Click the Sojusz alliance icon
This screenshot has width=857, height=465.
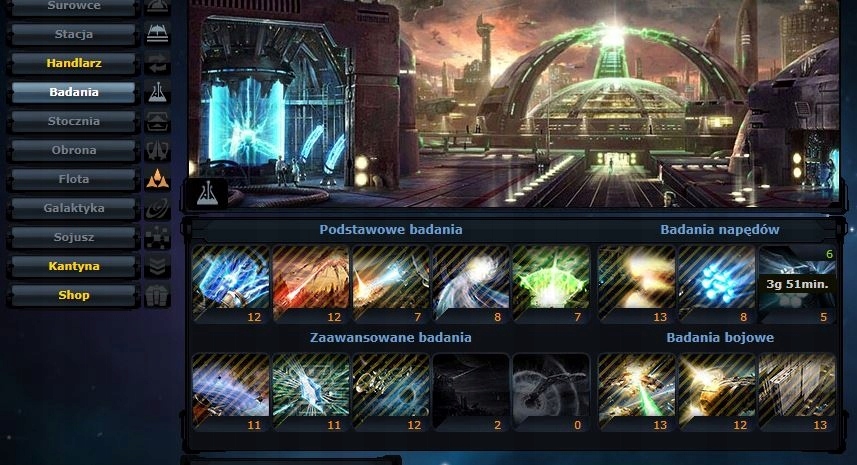pyautogui.click(x=157, y=238)
